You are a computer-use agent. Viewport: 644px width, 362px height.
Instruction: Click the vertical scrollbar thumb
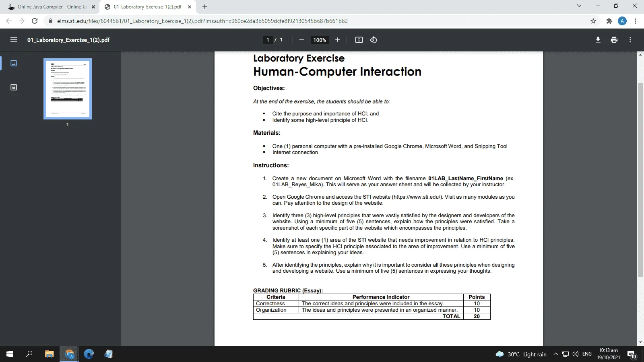[x=640, y=179]
